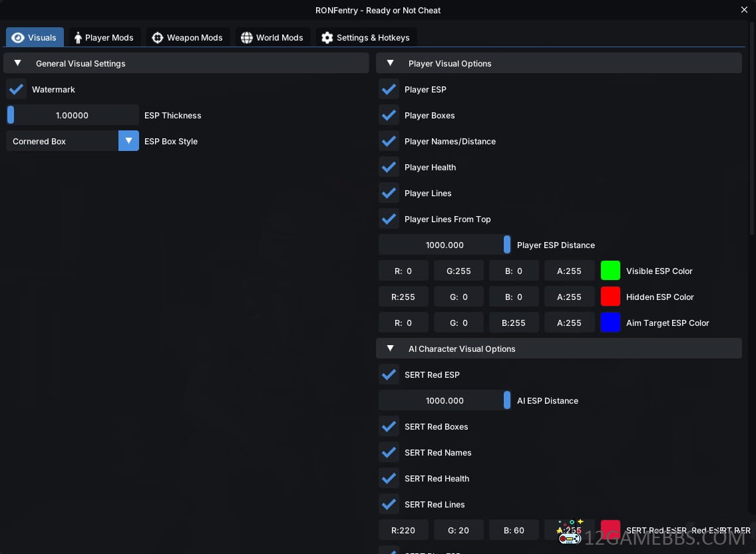The image size is (756, 554).
Task: Turn off SERT Red Health checkbox
Action: pyautogui.click(x=389, y=479)
